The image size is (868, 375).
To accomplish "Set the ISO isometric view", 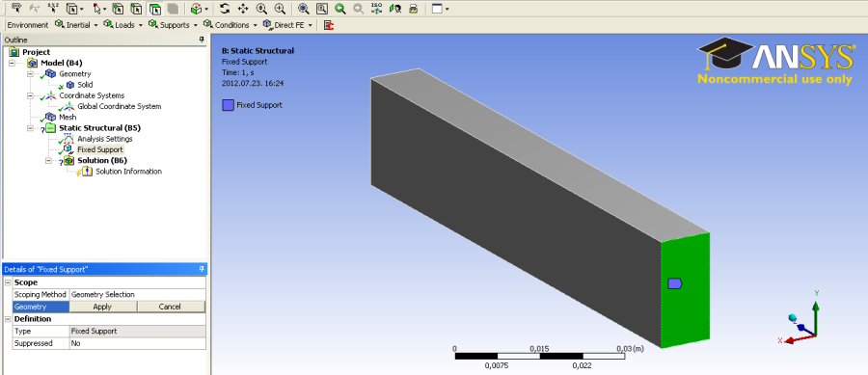I will pos(376,9).
